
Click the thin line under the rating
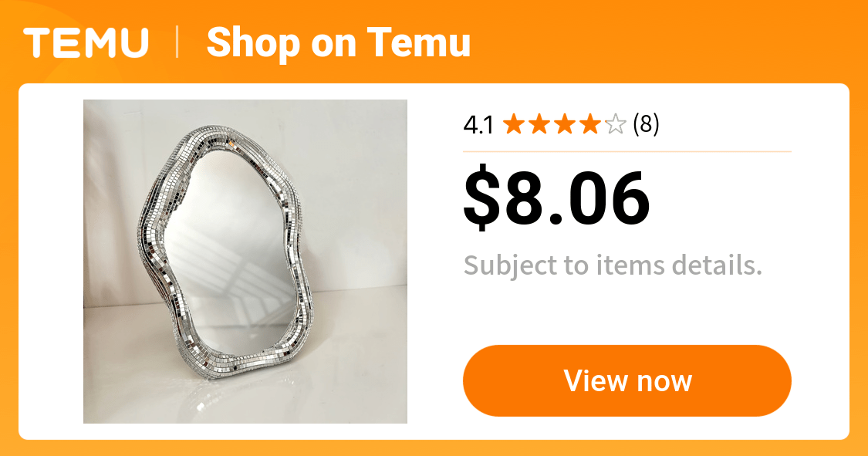click(x=627, y=151)
